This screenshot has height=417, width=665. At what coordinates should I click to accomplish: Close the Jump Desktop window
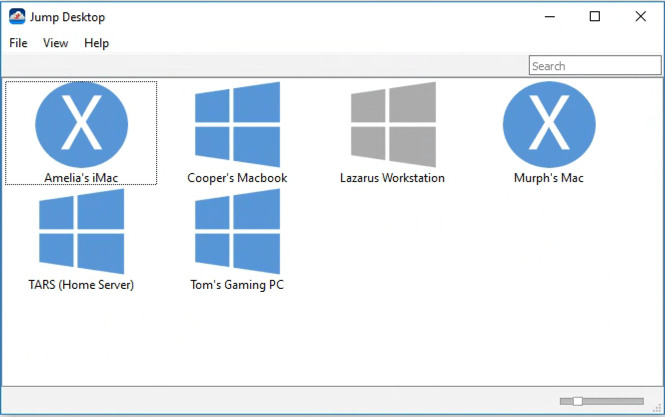click(x=641, y=17)
